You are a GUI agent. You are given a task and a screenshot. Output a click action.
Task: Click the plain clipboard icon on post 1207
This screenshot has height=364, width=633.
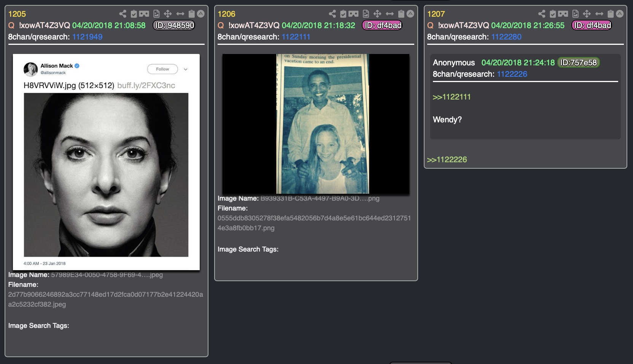(x=611, y=14)
